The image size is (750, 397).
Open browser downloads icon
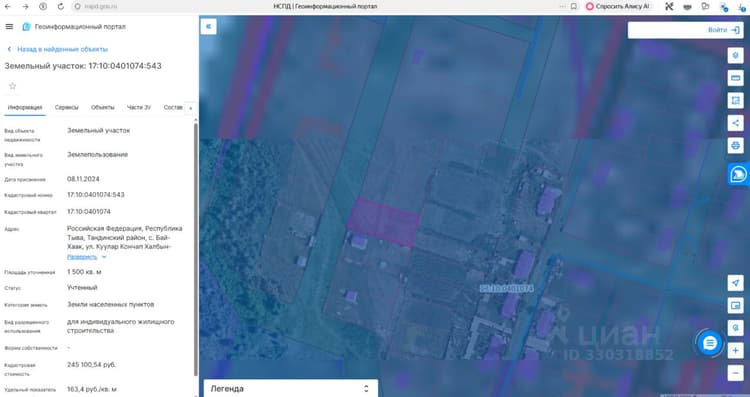pyautogui.click(x=742, y=7)
